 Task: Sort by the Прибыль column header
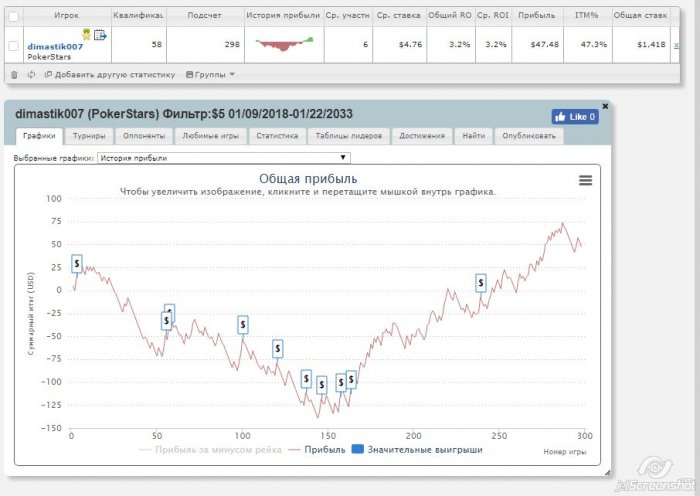tap(537, 15)
